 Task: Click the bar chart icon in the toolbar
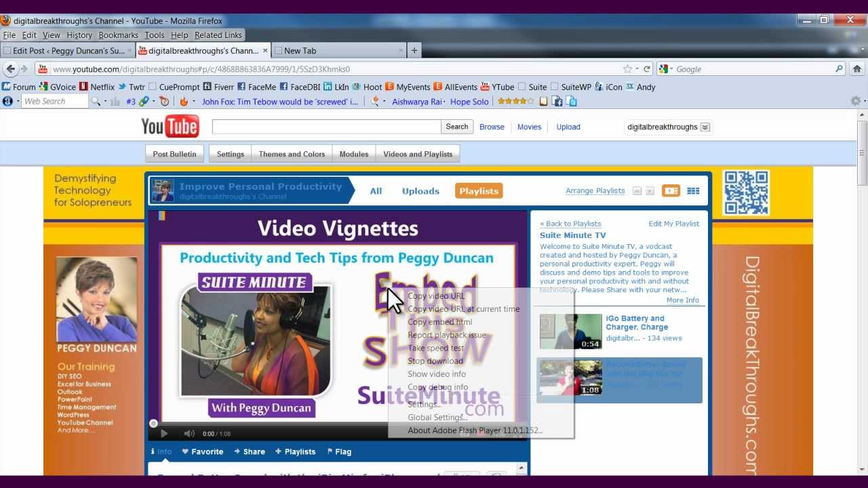point(115,101)
